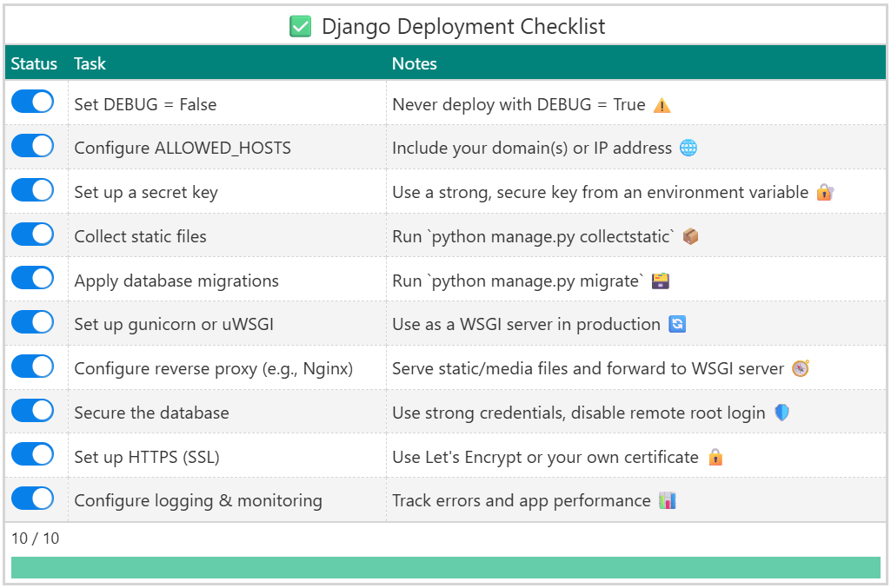Select the Set DEBUG = False task text
Viewport: 891px width, 588px height.
145,104
